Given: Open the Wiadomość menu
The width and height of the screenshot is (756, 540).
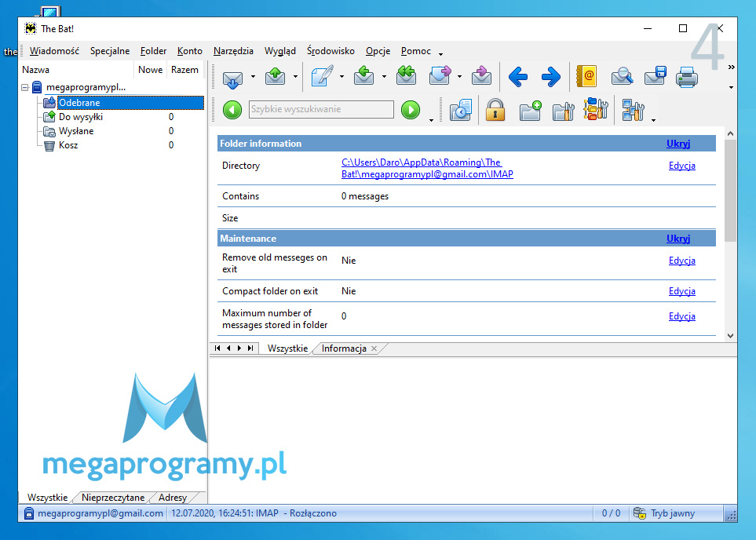Looking at the screenshot, I should pyautogui.click(x=54, y=51).
